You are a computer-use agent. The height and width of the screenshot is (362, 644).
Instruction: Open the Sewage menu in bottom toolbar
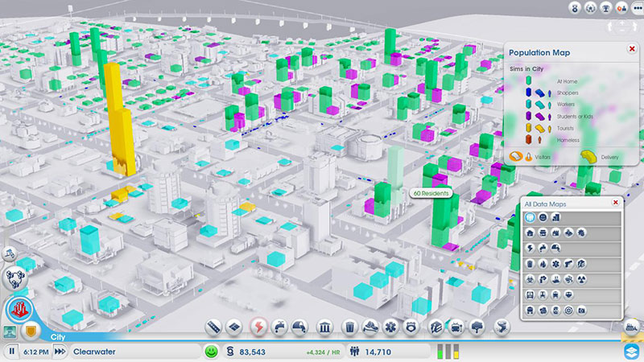(299, 327)
